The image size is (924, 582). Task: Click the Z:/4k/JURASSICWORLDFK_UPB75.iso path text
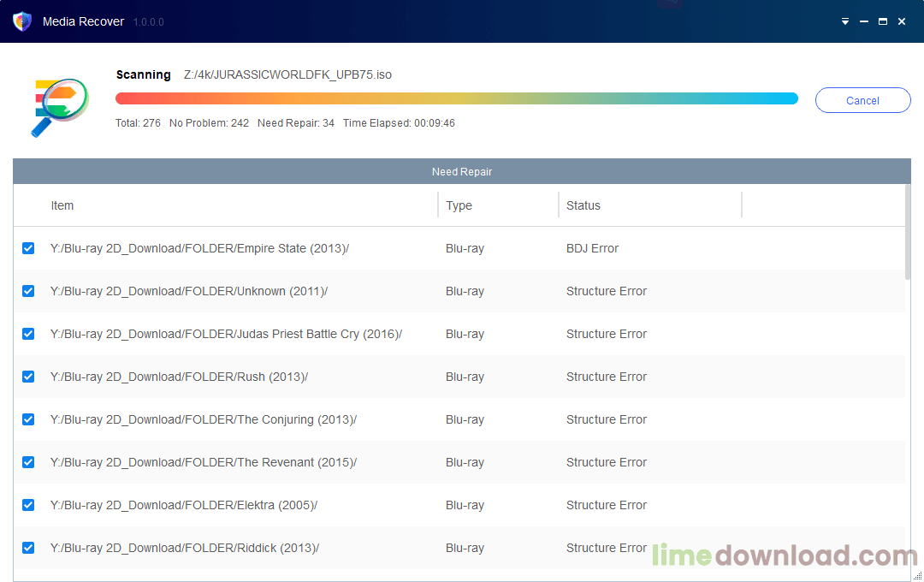[x=285, y=74]
